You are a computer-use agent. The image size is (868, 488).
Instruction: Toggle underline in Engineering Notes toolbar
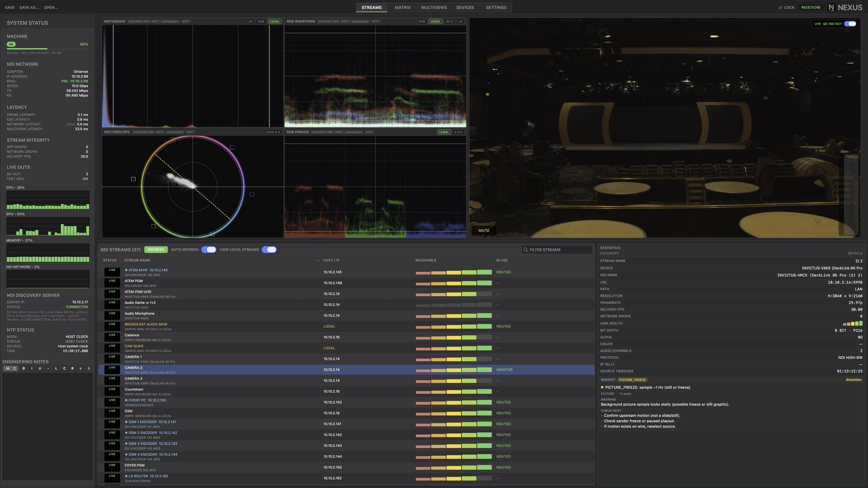(x=40, y=368)
